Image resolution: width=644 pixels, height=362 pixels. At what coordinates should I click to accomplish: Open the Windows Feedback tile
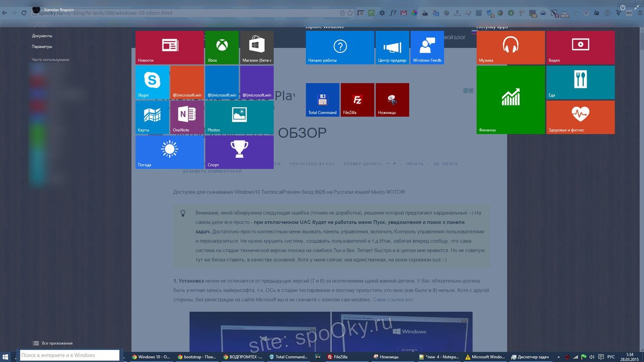point(427,47)
